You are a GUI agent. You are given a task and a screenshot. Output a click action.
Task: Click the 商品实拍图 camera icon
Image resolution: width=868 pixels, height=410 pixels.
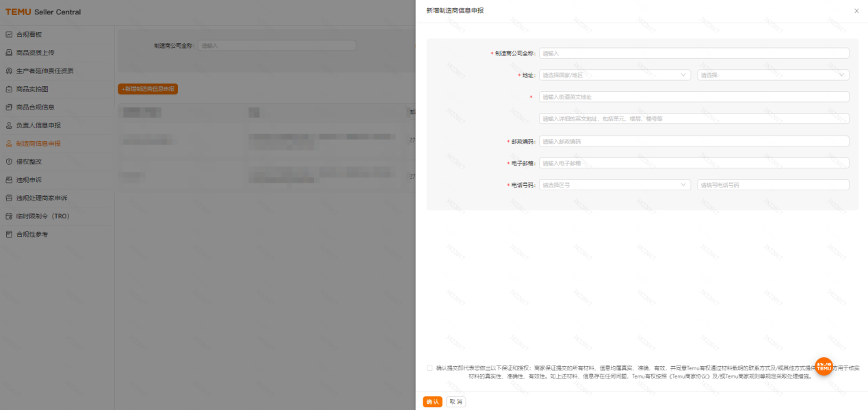9,88
